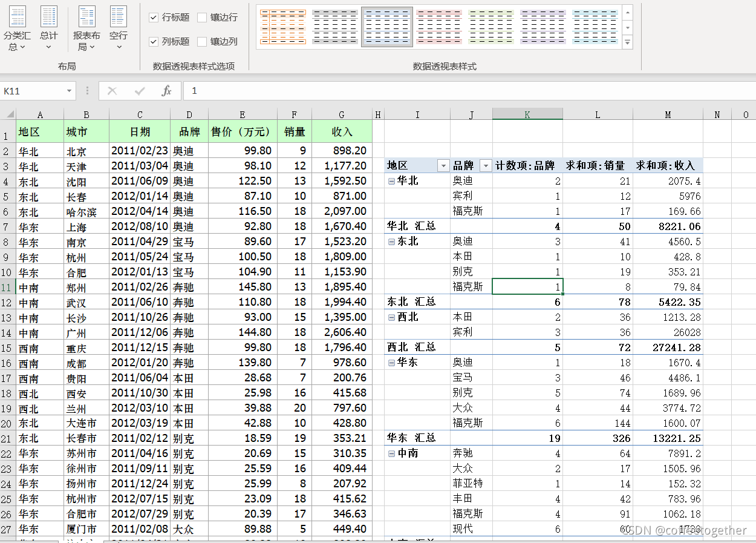Enable the 镶边列 banded columns checkbox
The height and width of the screenshot is (543, 756).
click(202, 42)
